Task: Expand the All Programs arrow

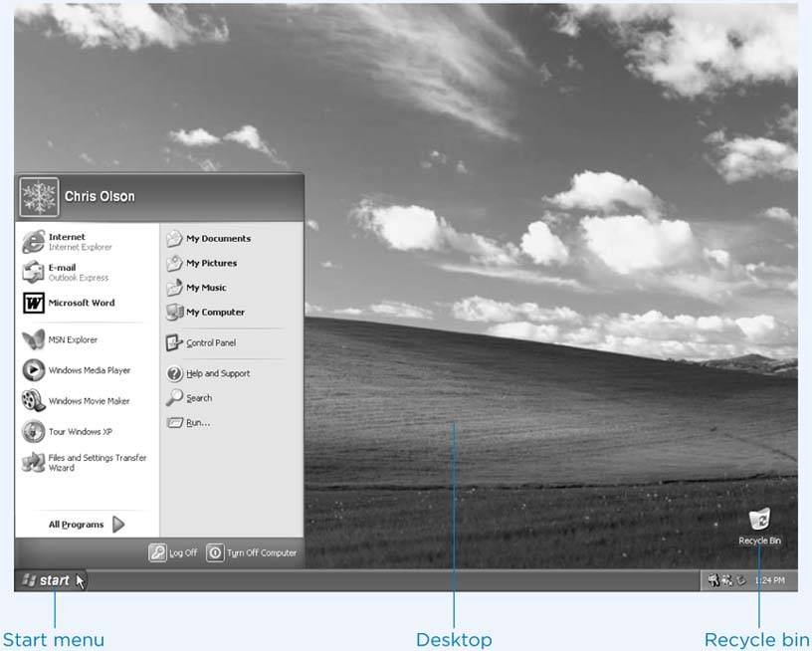Action: click(x=118, y=525)
